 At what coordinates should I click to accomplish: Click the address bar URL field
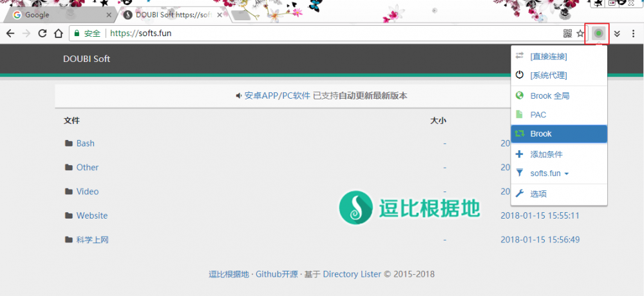322,34
